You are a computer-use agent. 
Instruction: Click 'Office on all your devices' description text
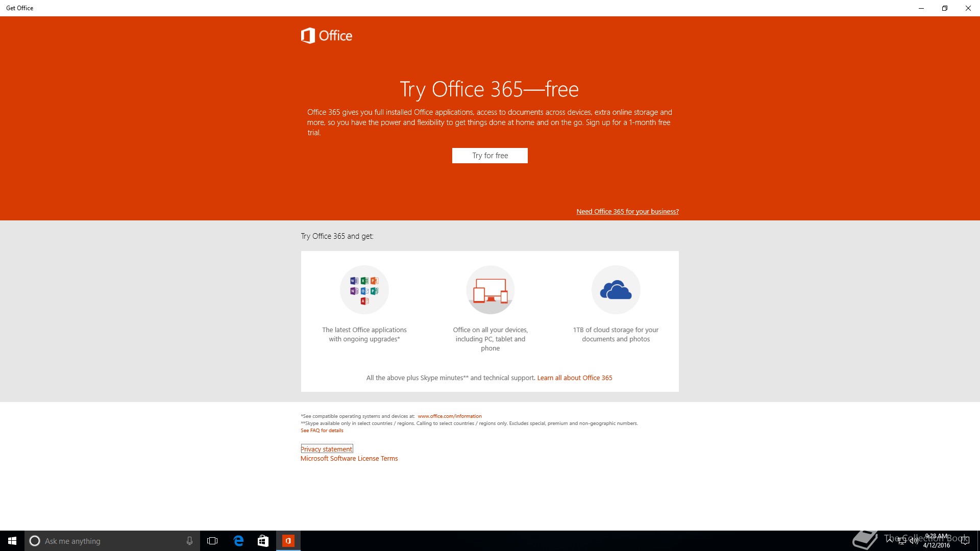[490, 339]
